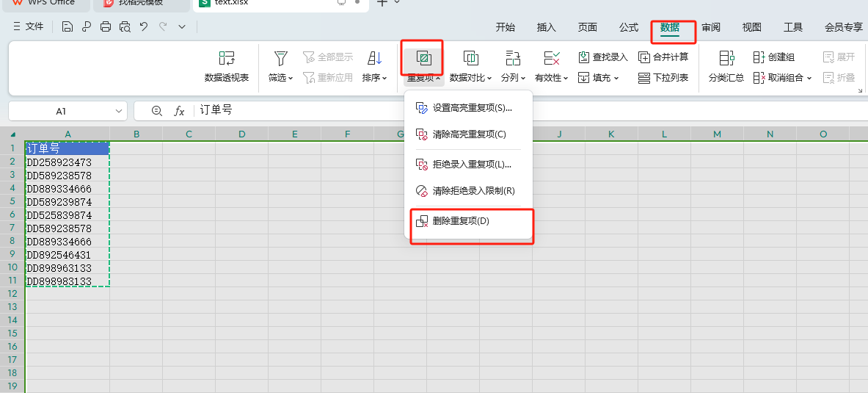
Task: Switch to the 插入 ribbon tab
Action: [x=547, y=27]
